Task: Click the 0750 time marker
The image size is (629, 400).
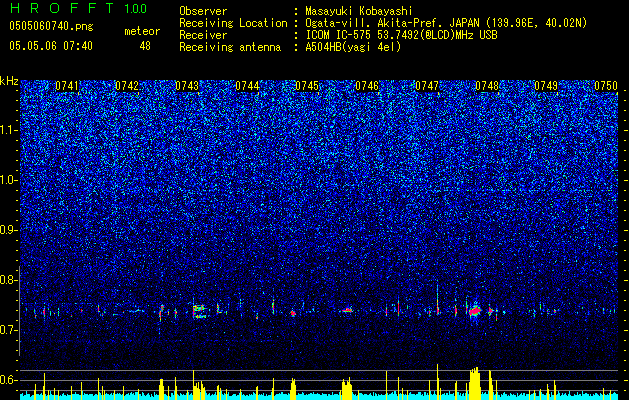Action: click(x=606, y=86)
